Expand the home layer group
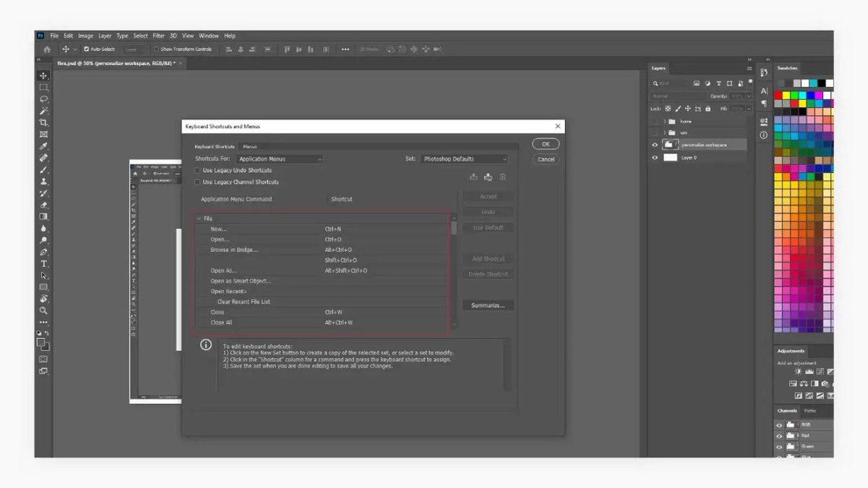The width and height of the screenshot is (868, 488). coord(664,121)
